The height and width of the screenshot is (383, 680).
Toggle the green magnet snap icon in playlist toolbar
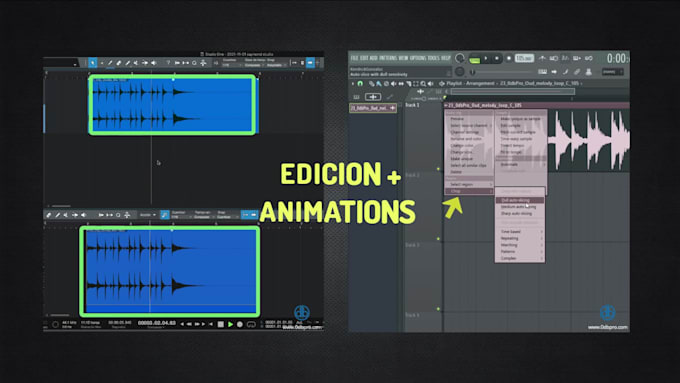(x=360, y=84)
